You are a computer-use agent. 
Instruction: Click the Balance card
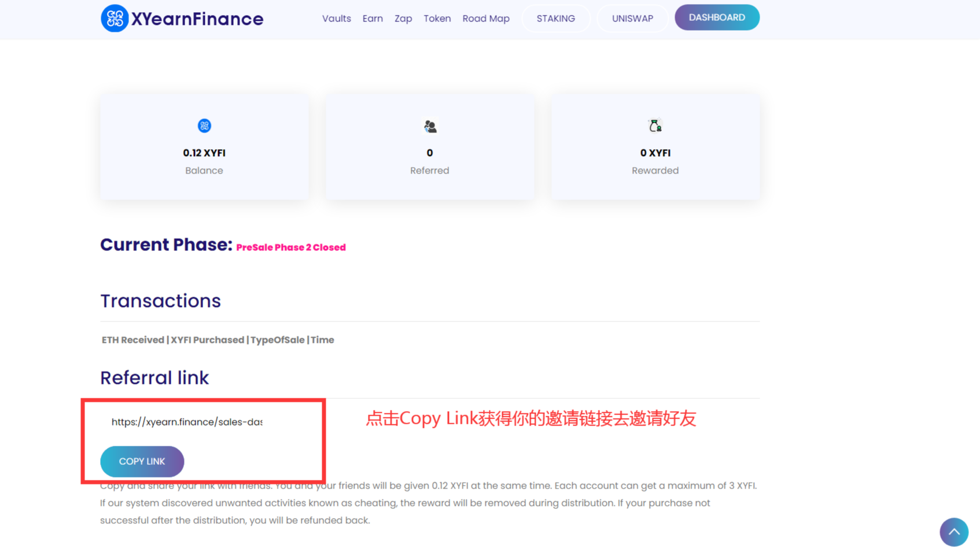pyautogui.click(x=204, y=146)
